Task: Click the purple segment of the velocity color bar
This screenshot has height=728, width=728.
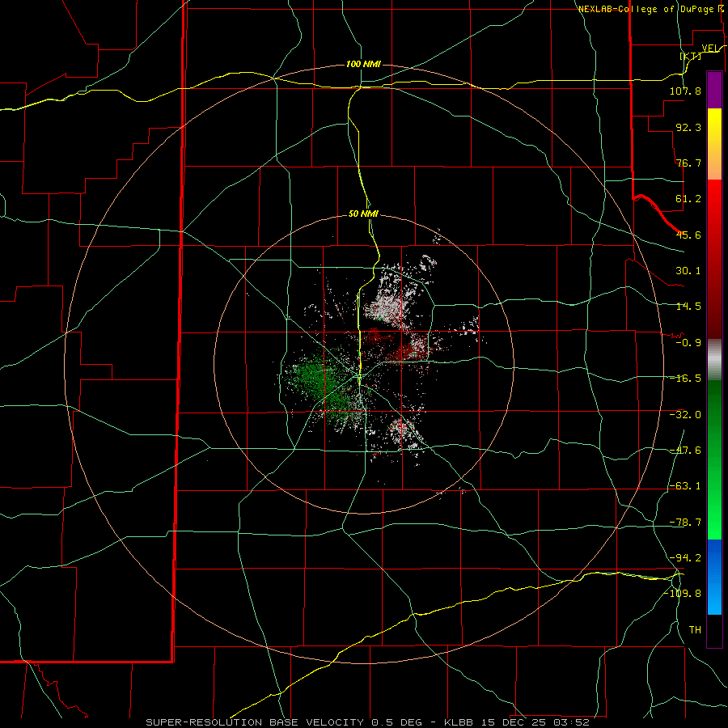Action: [x=714, y=90]
